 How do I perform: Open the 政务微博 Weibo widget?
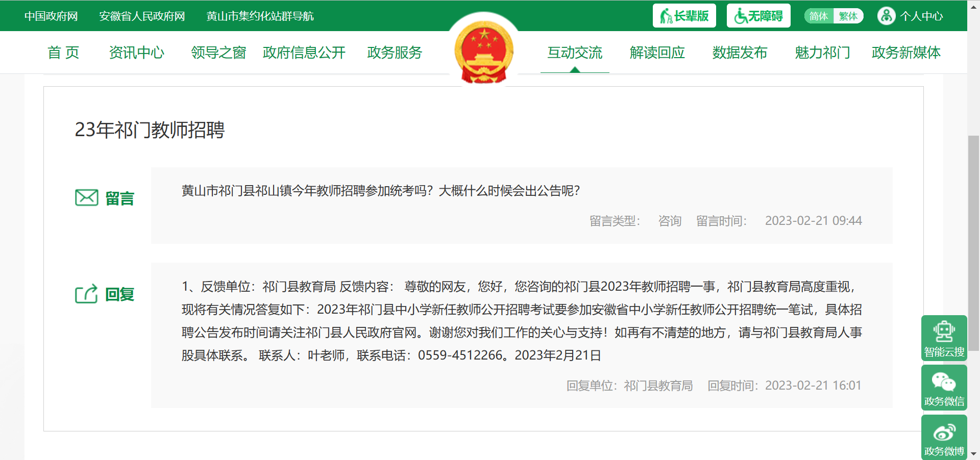944,438
